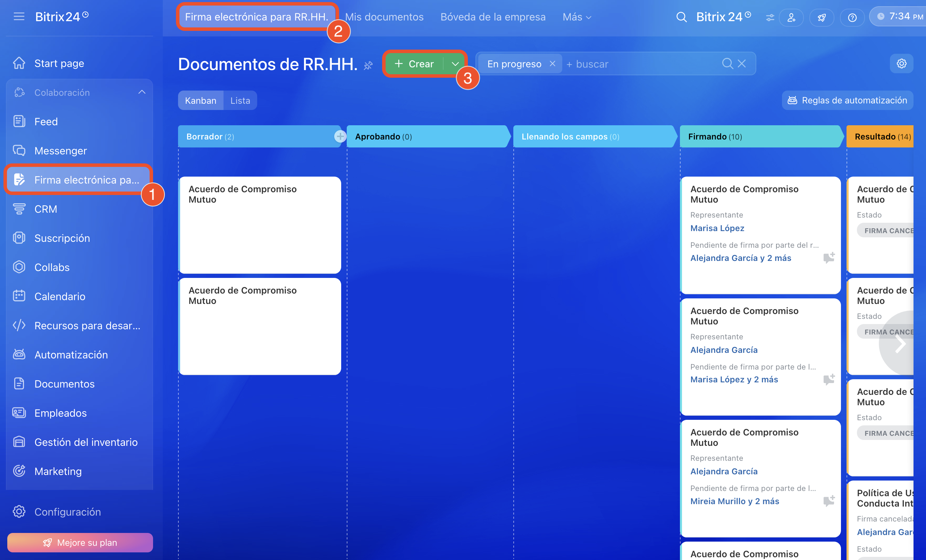The width and height of the screenshot is (926, 560).
Task: Switch to Kanban view
Action: [x=200, y=101]
